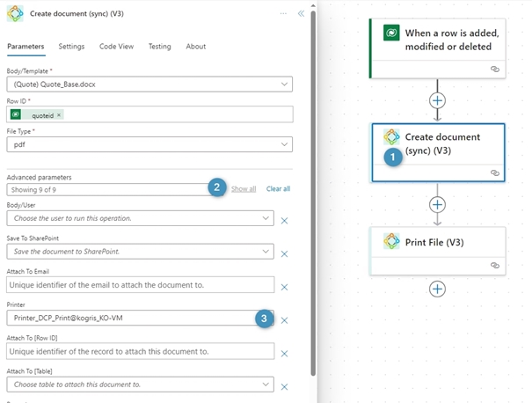Click link icon on Print File card
Viewport: 532px width, 403px height.
coord(495,266)
